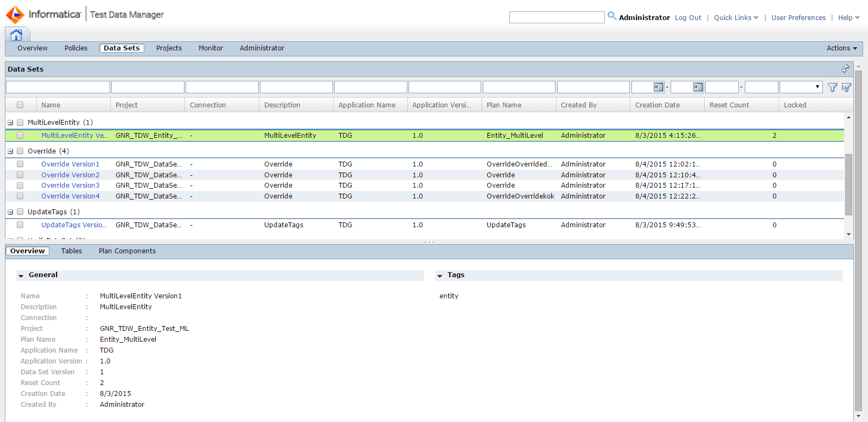
Task: Sort by the Created By column header
Action: tap(579, 105)
